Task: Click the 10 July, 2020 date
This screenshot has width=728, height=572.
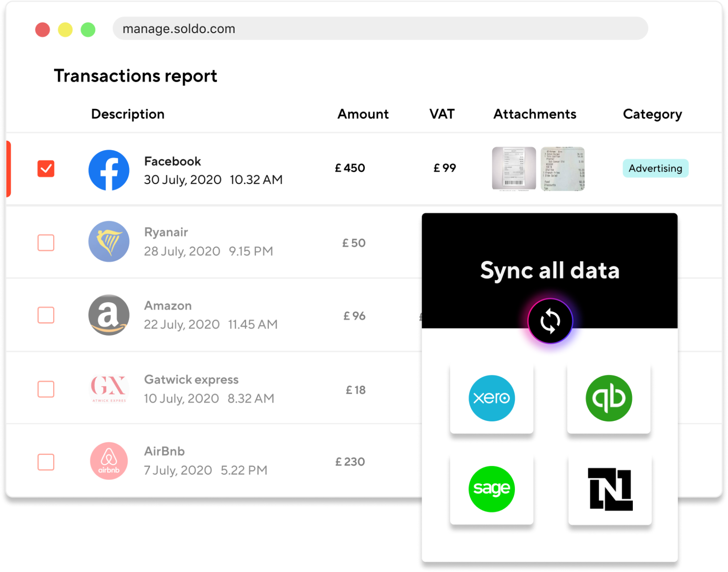Action: point(181,398)
